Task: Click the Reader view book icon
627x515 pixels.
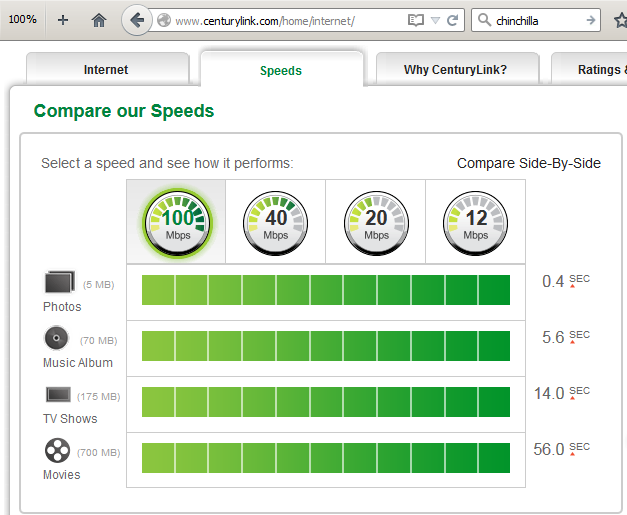Action: (x=415, y=20)
